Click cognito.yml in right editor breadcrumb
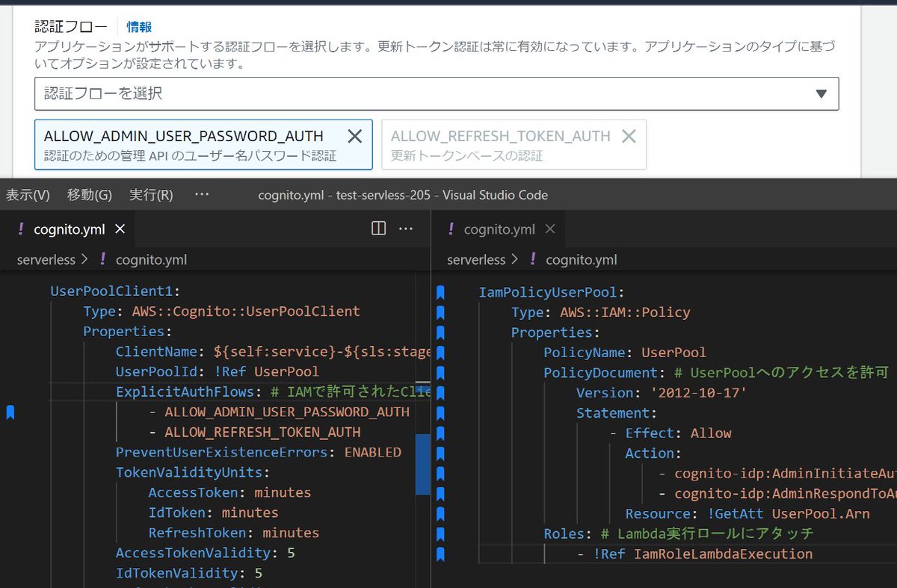The width and height of the screenshot is (897, 588). click(582, 259)
